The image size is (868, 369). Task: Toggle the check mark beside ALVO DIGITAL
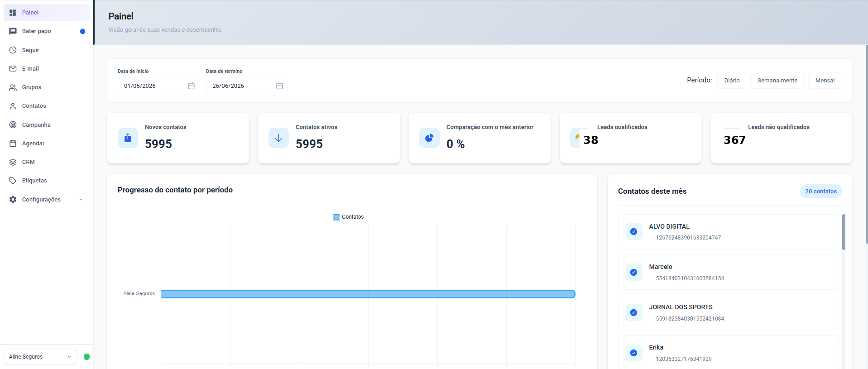[x=633, y=232]
